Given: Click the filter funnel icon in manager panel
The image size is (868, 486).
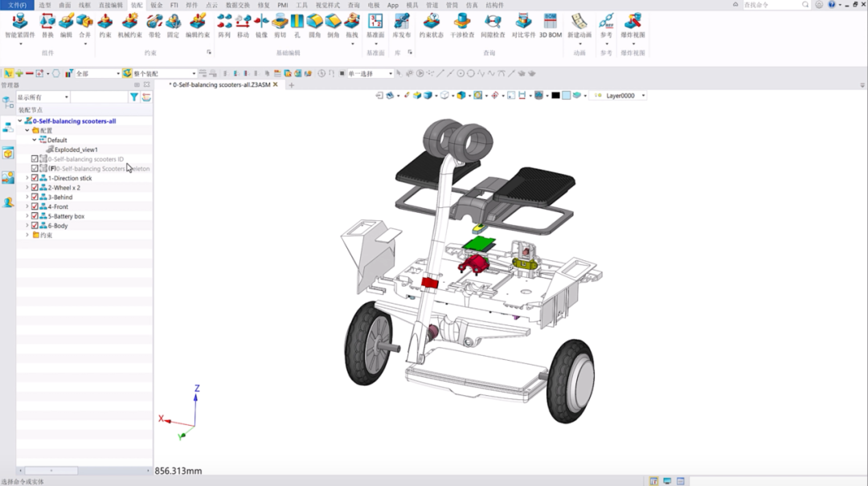Looking at the screenshot, I should (x=134, y=97).
